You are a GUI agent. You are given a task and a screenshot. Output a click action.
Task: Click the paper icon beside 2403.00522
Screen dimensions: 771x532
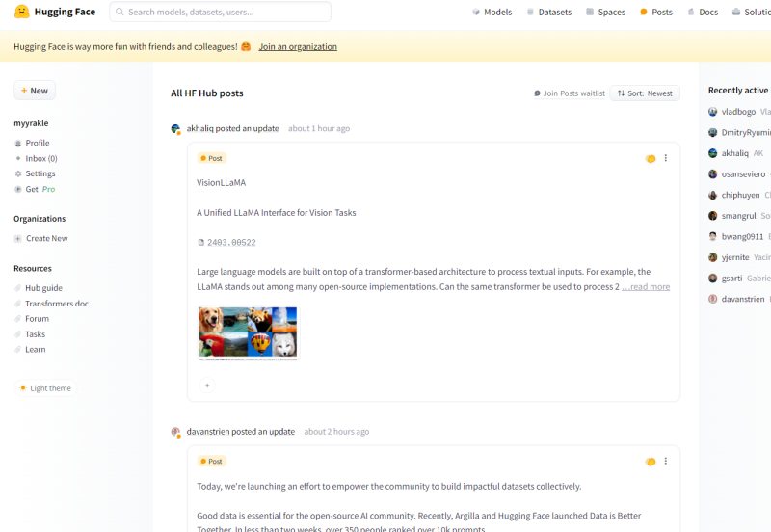pyautogui.click(x=200, y=243)
